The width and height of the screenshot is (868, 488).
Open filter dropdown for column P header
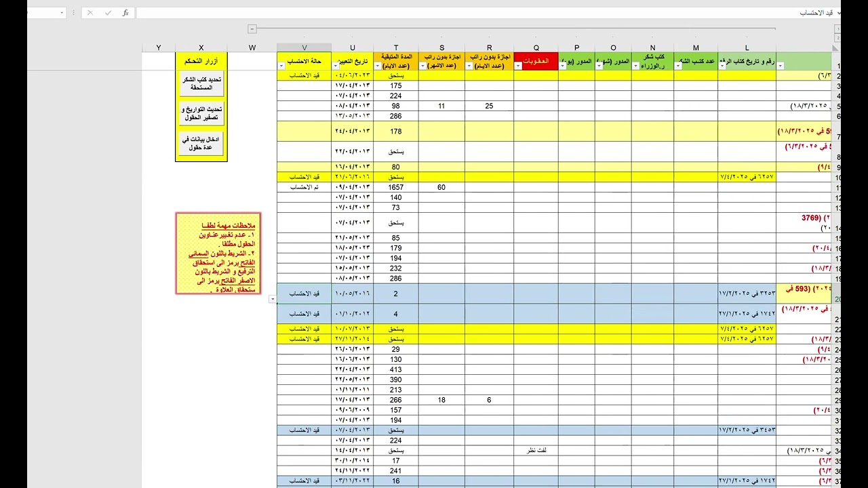(564, 66)
